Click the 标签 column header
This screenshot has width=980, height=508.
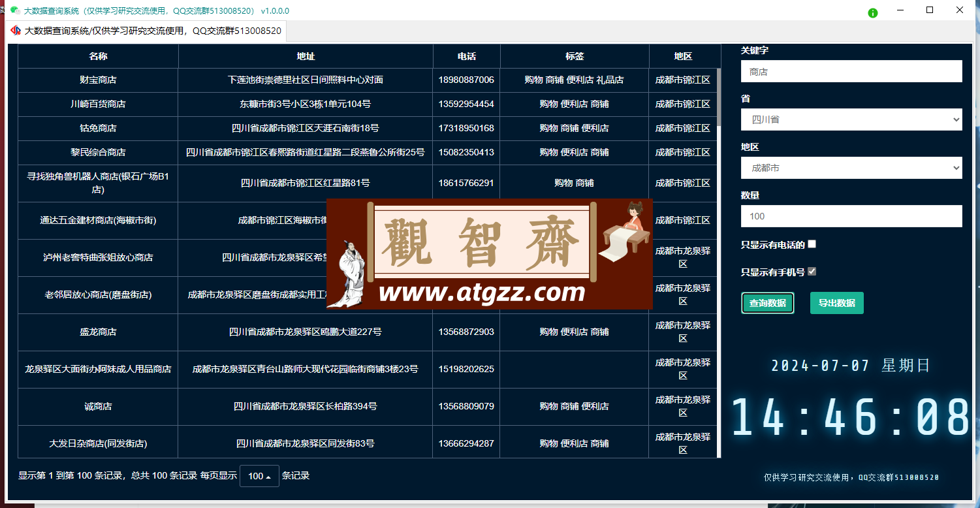[575, 56]
